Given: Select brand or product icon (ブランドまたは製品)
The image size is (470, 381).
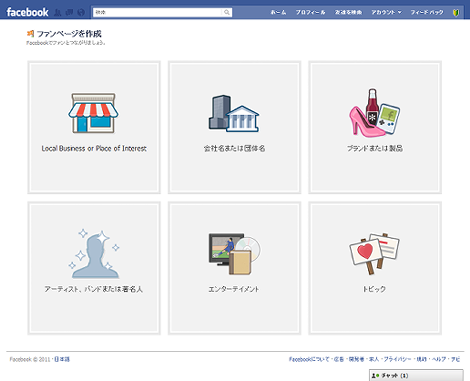Looking at the screenshot, I should pyautogui.click(x=374, y=113).
